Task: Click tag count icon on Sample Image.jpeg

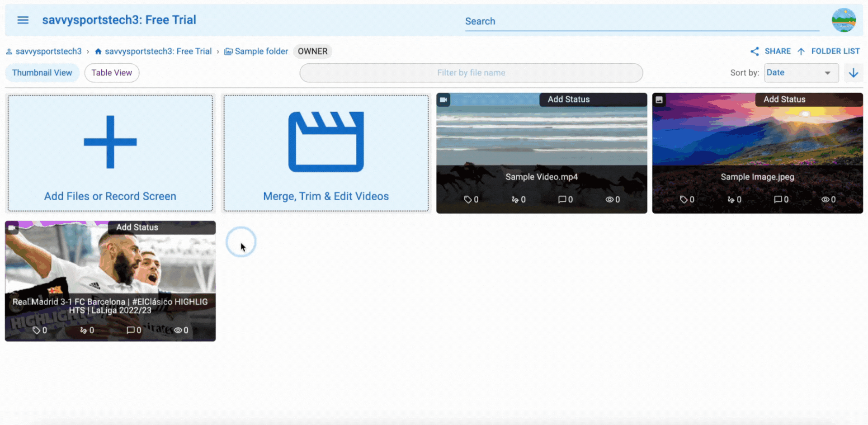Action: [684, 199]
